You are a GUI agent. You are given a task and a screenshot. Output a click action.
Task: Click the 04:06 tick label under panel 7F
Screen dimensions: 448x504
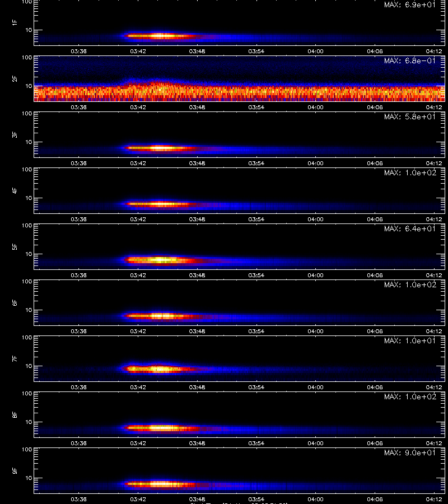tap(375, 388)
